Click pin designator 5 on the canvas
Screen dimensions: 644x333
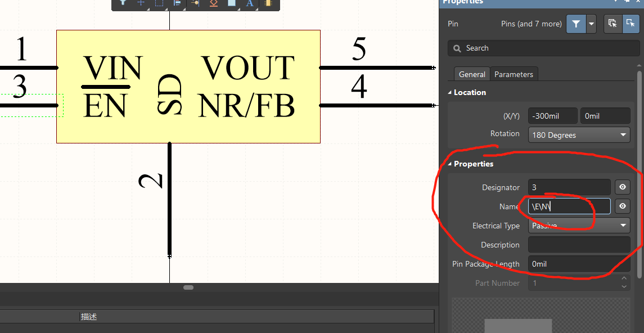358,49
